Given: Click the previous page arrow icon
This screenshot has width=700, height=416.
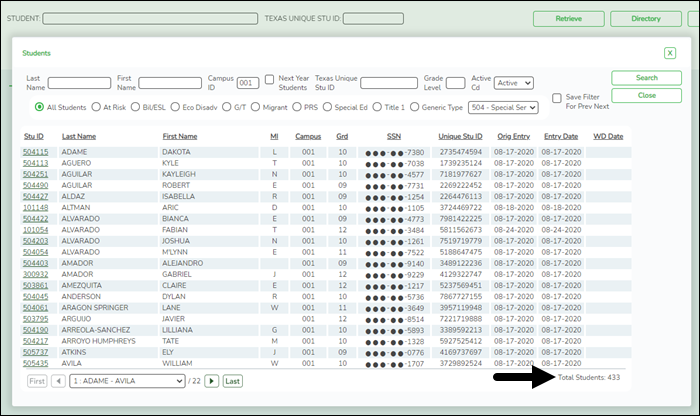Looking at the screenshot, I should tap(59, 381).
